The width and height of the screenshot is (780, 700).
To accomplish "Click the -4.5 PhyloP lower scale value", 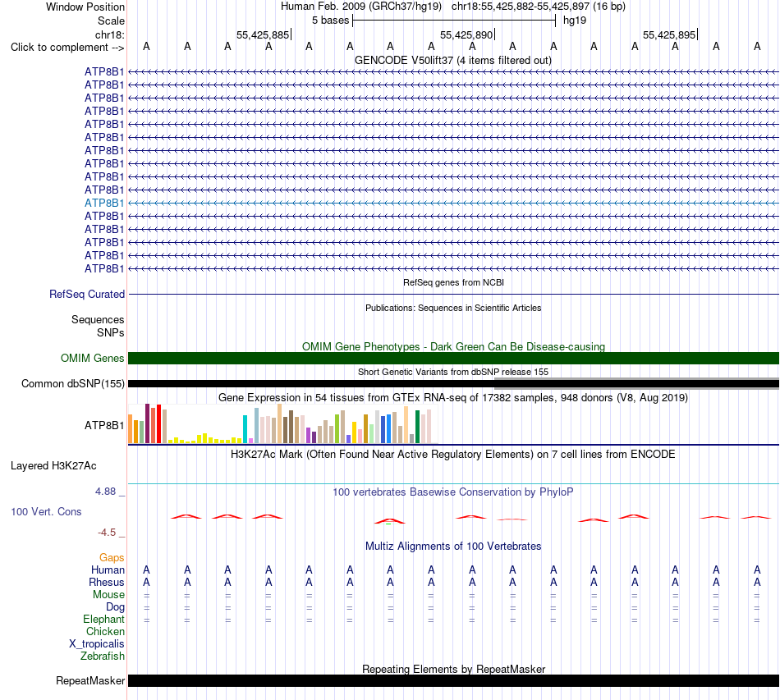I will 107,533.
